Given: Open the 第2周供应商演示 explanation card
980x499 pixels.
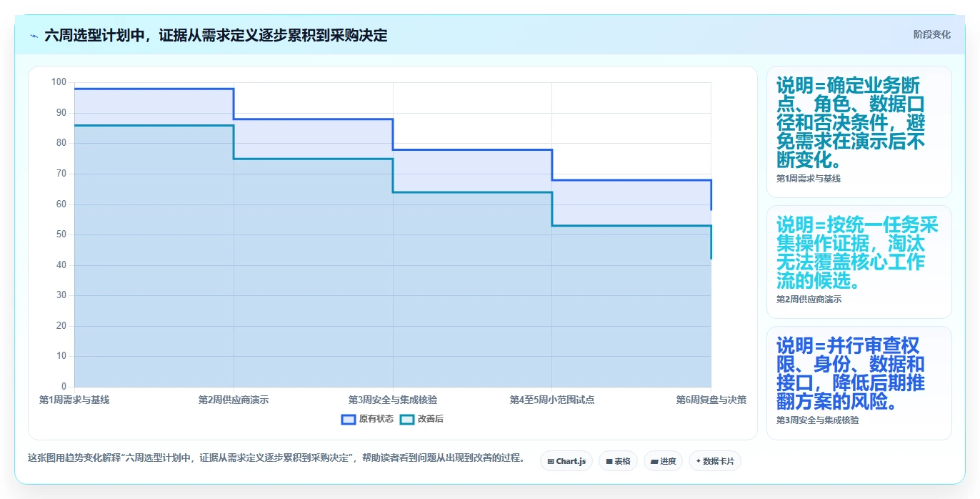Looking at the screenshot, I should tap(859, 262).
